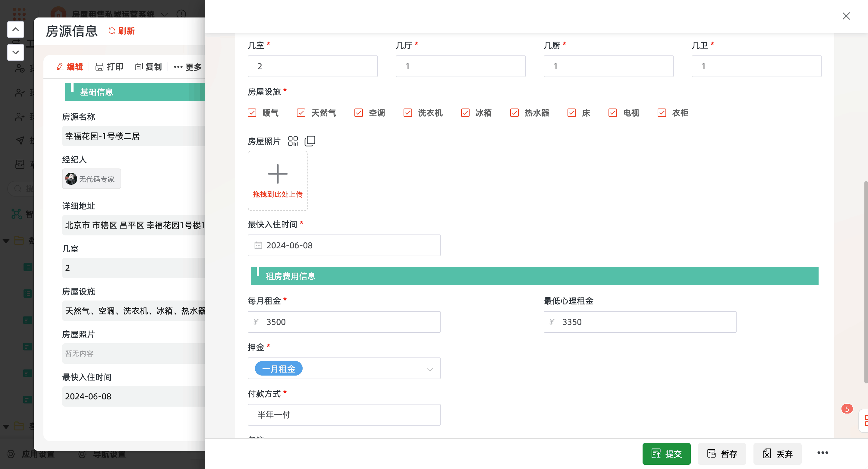Click the 打印 printer icon
The width and height of the screenshot is (868, 469).
[99, 67]
